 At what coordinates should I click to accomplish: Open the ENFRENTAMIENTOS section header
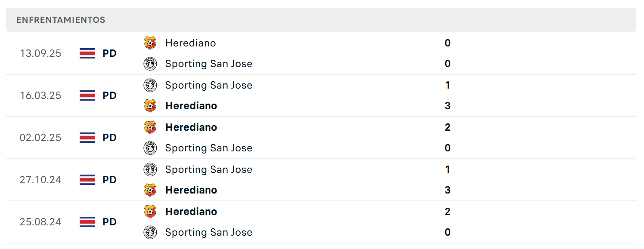[61, 20]
